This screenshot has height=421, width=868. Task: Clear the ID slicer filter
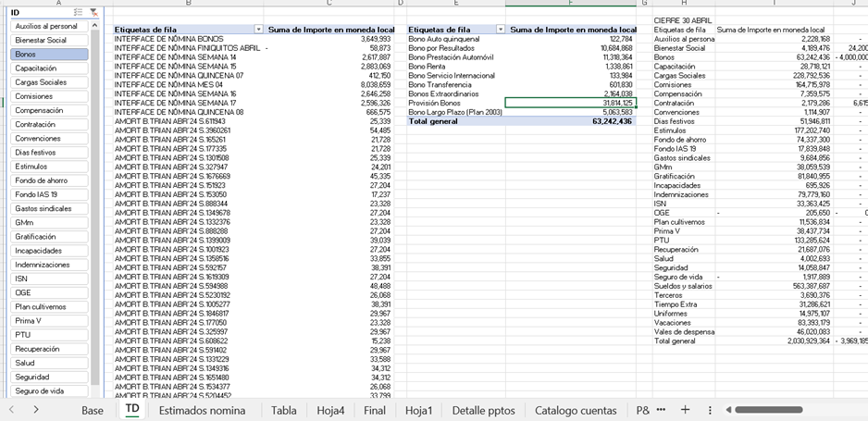point(93,12)
